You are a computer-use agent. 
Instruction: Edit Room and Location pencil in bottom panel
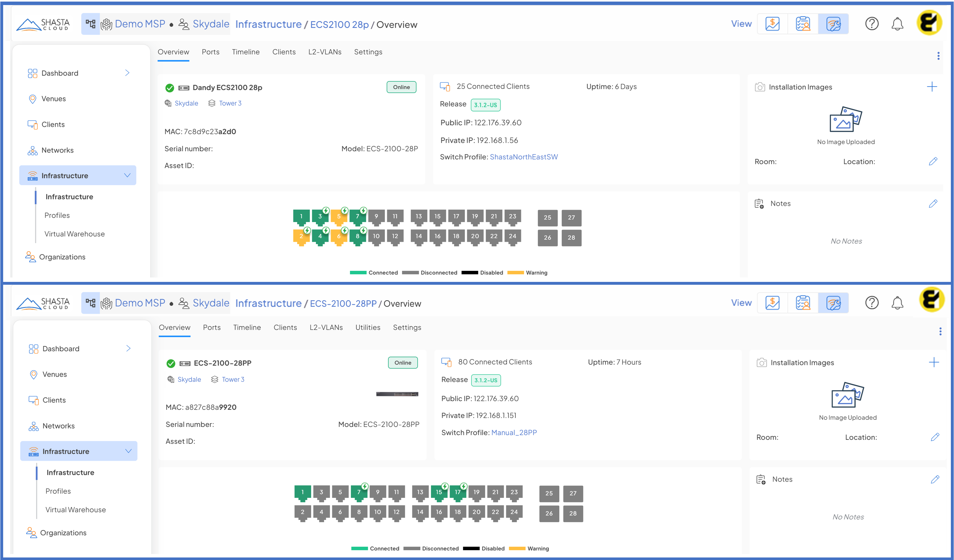click(x=935, y=437)
